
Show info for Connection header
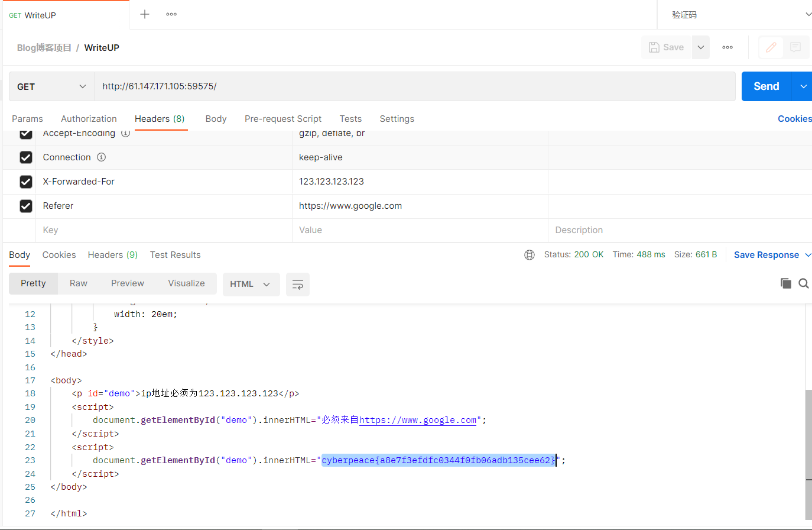101,157
